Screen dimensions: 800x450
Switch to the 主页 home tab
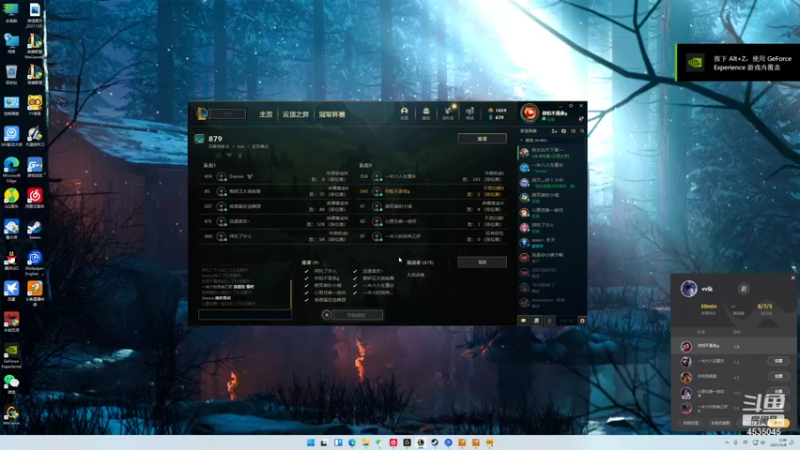(x=266, y=114)
